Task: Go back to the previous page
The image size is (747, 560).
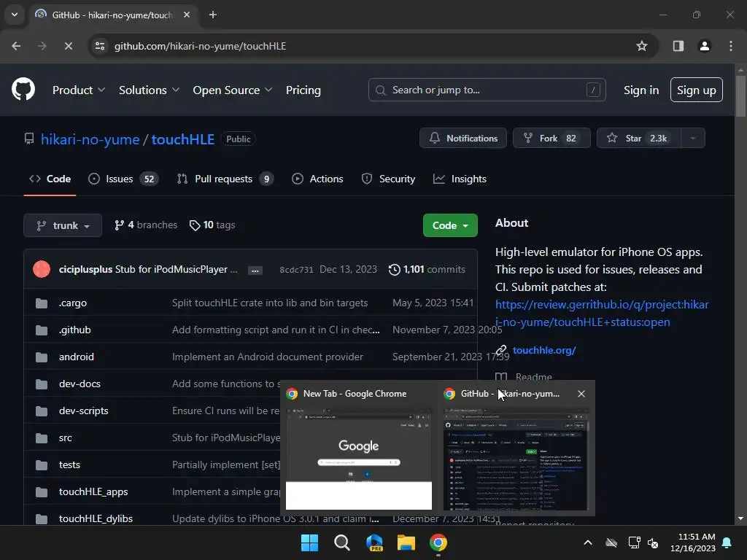Action: 16,46
